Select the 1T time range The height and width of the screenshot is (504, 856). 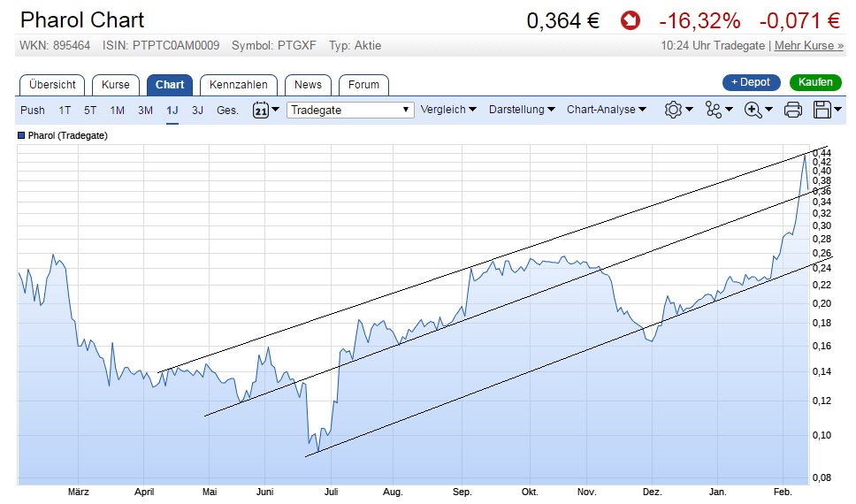pyautogui.click(x=65, y=111)
